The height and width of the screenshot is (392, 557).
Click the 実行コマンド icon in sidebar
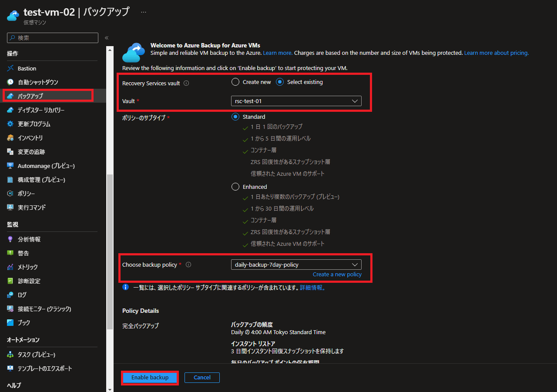click(10, 208)
